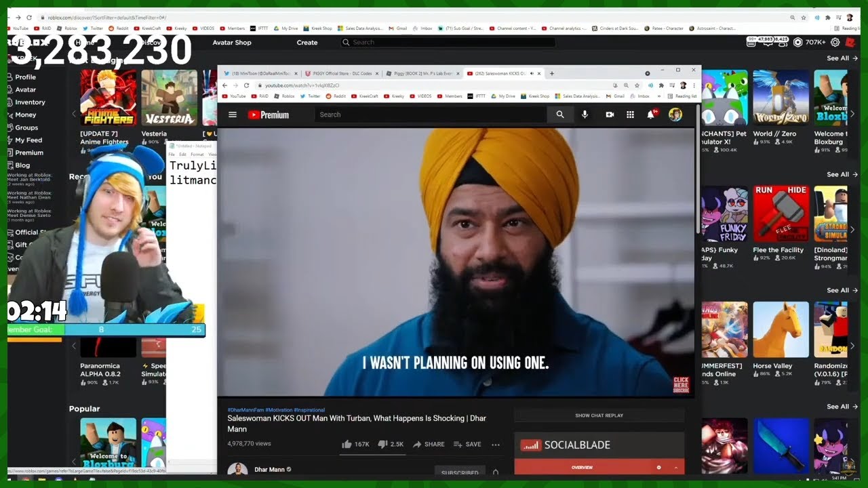Open the Format menu in Notepad
This screenshot has height=488, width=868.
[197, 155]
